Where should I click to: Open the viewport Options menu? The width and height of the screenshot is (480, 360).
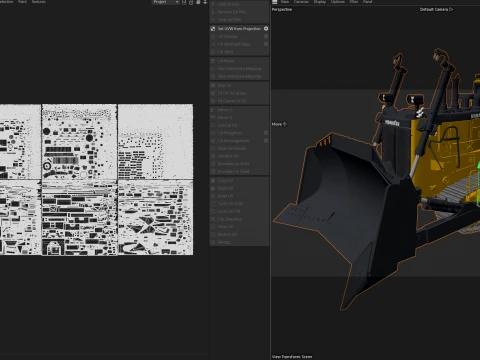tap(338, 2)
